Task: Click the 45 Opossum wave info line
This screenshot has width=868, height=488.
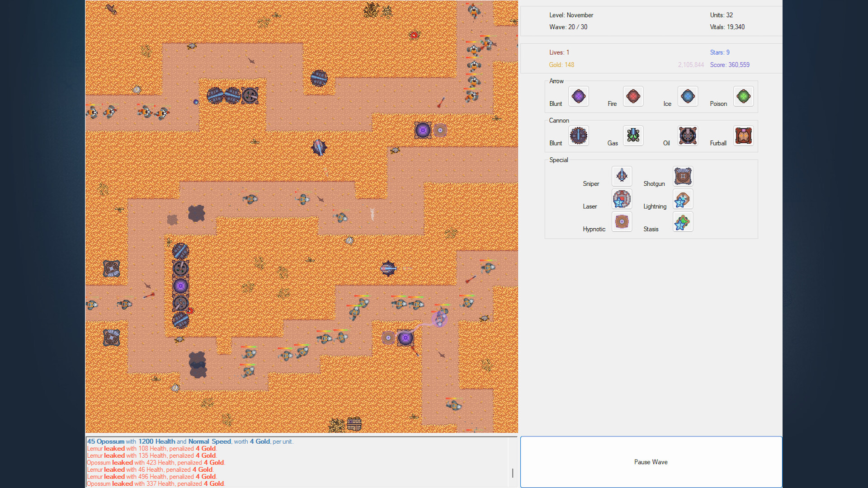Action: [190, 441]
